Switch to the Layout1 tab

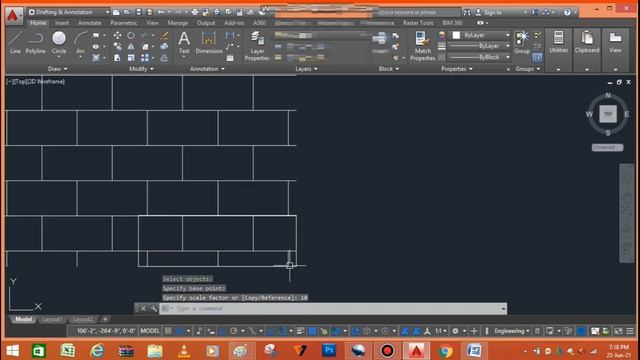(52, 319)
